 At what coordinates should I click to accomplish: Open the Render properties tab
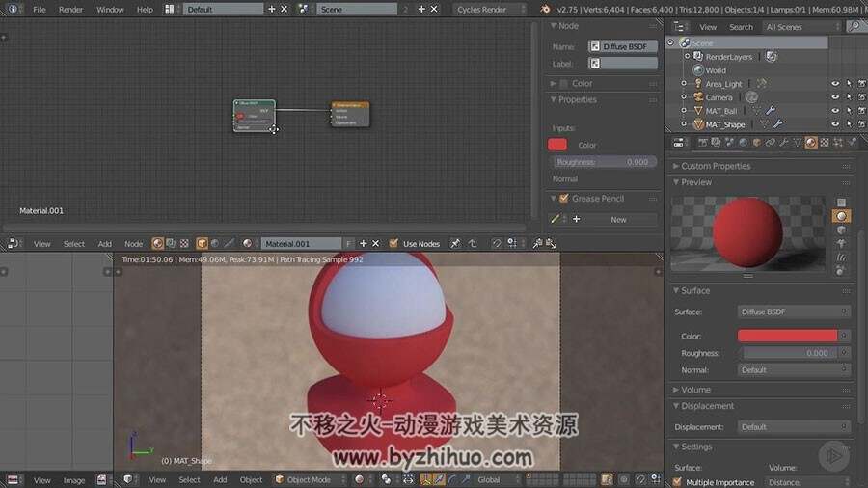coord(702,143)
